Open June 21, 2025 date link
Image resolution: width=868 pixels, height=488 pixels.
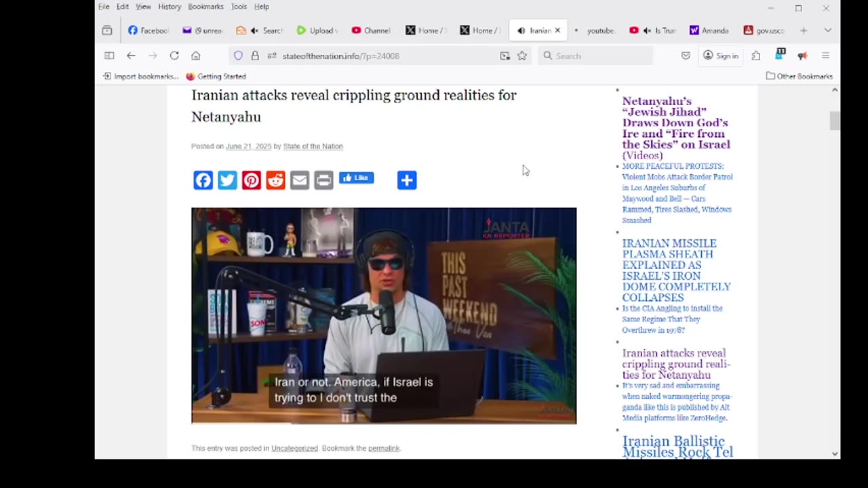248,146
